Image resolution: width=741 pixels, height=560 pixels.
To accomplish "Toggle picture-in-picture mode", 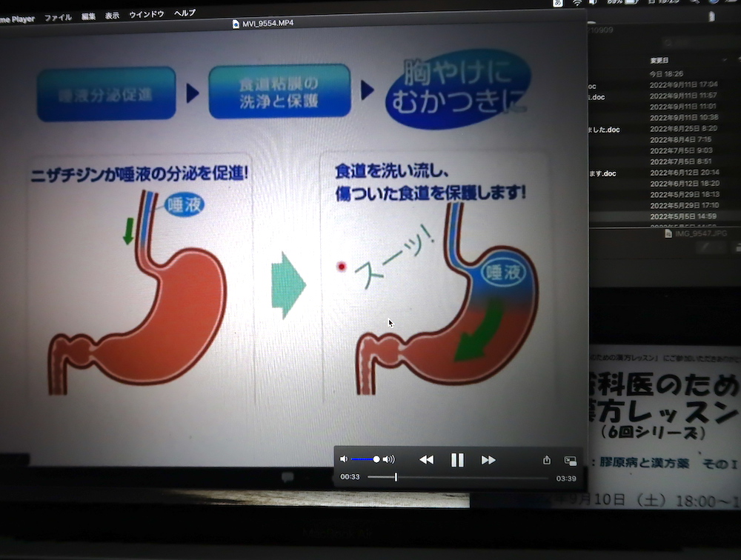I will click(x=570, y=460).
